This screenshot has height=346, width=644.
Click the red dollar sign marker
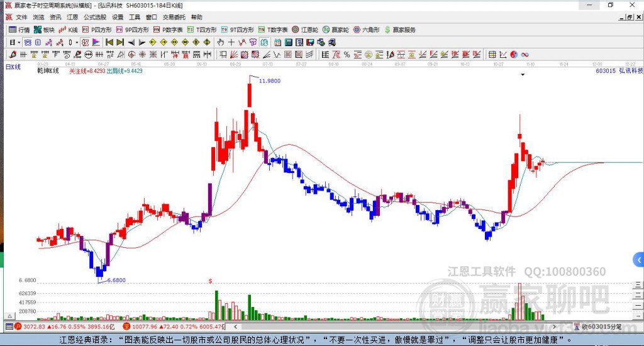[x=210, y=281]
